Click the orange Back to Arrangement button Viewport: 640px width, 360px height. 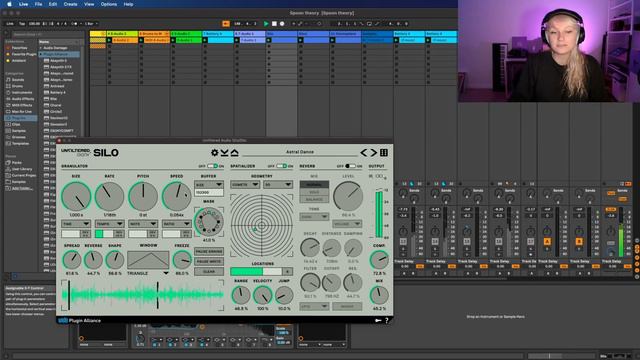point(226,24)
